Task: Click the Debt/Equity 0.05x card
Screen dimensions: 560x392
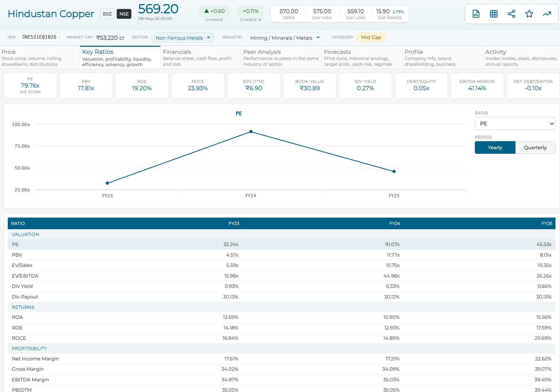Action: pos(421,85)
